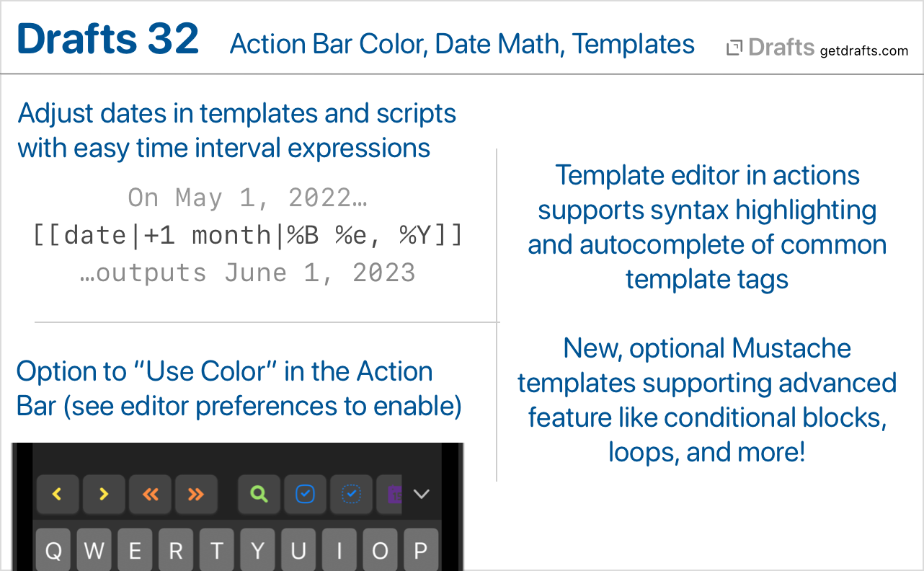The height and width of the screenshot is (571, 924).
Task: Click the date template code line
Action: tap(248, 235)
